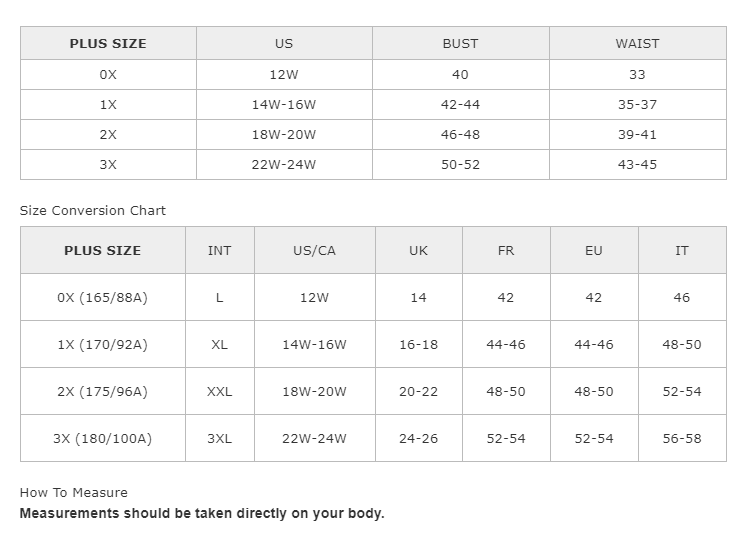Viewport: 751px width, 535px height.
Task: Click the 3XL international size cell
Action: tap(219, 439)
